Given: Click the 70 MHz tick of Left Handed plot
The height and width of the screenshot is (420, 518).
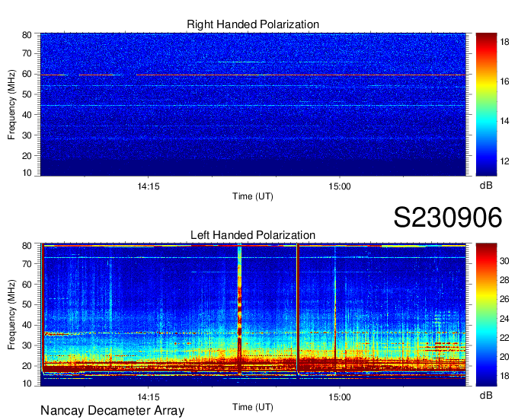Looking at the screenshot, I should (x=27, y=264).
